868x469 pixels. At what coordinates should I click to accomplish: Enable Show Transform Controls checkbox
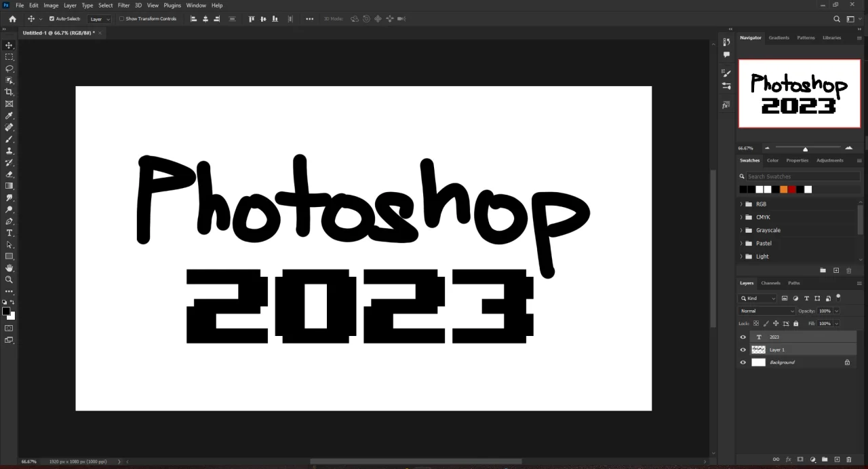tap(121, 19)
